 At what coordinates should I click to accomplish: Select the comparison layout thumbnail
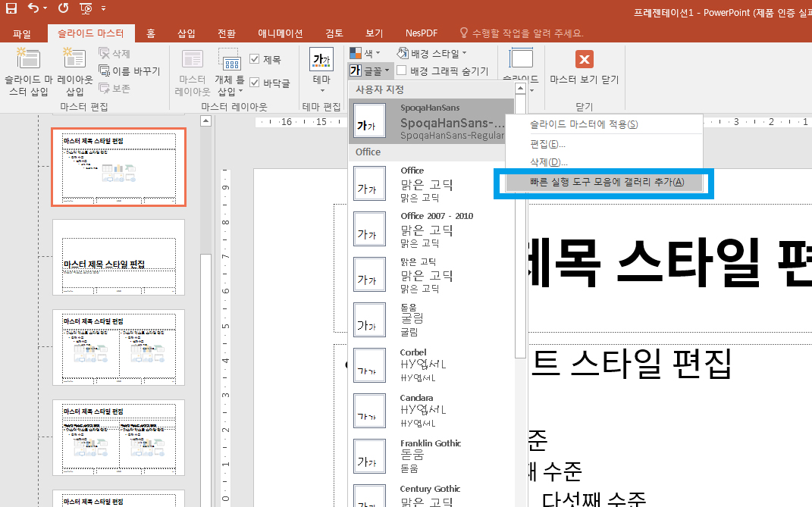pyautogui.click(x=118, y=437)
